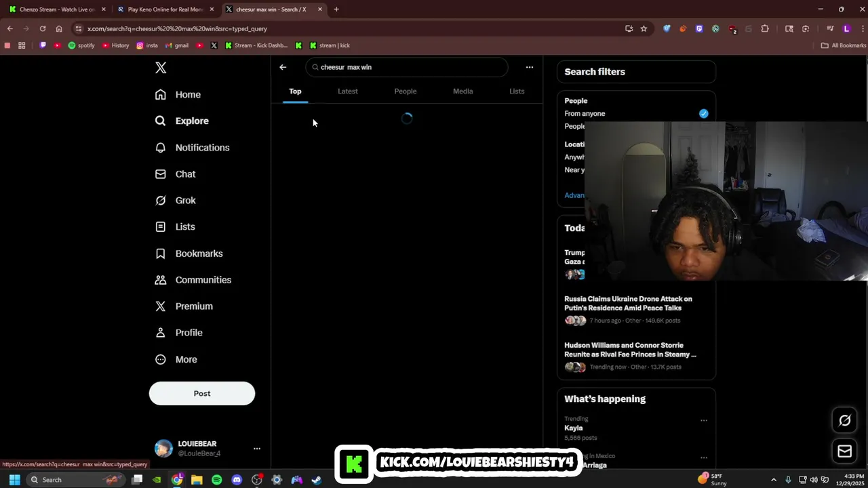Select the 'From anyone' people filter
868x488 pixels.
pos(636,113)
